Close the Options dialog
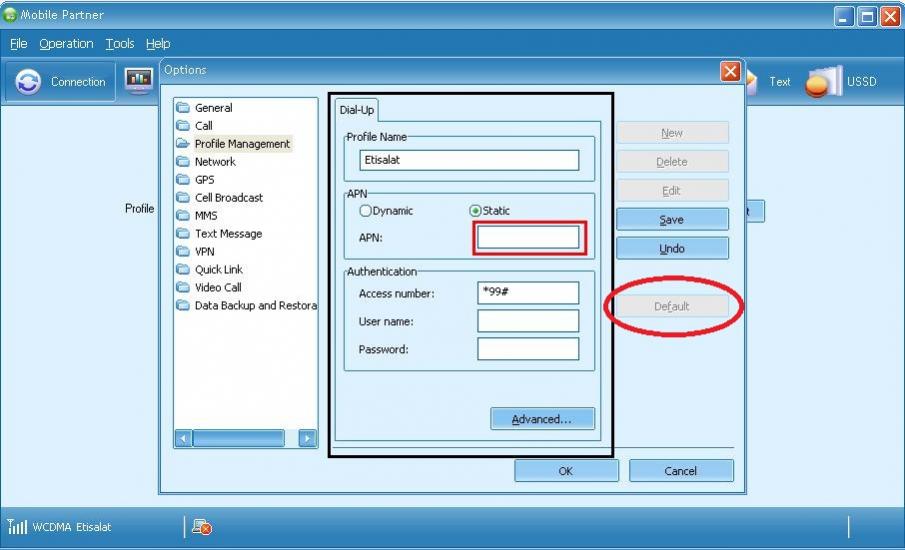This screenshot has width=905, height=550. click(730, 72)
